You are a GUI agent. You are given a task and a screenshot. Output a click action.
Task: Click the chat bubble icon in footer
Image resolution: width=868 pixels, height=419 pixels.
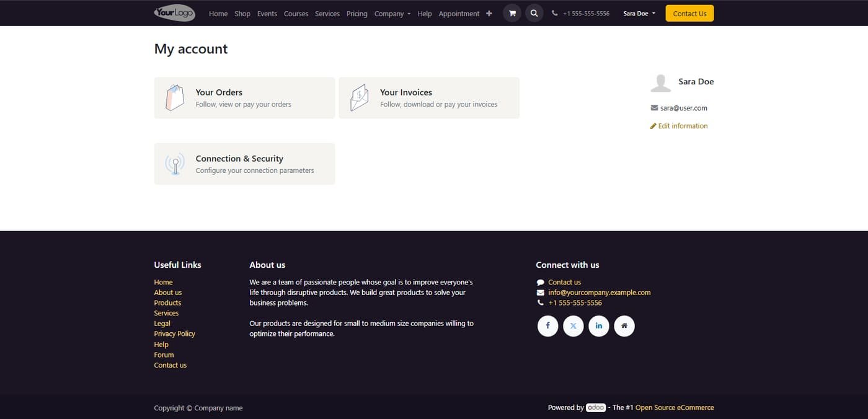(540, 283)
